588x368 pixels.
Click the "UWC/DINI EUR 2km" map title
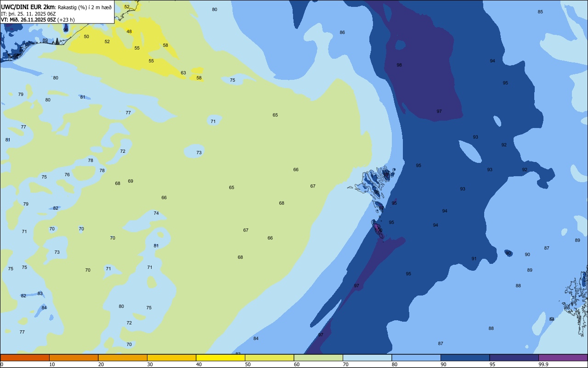28,7
